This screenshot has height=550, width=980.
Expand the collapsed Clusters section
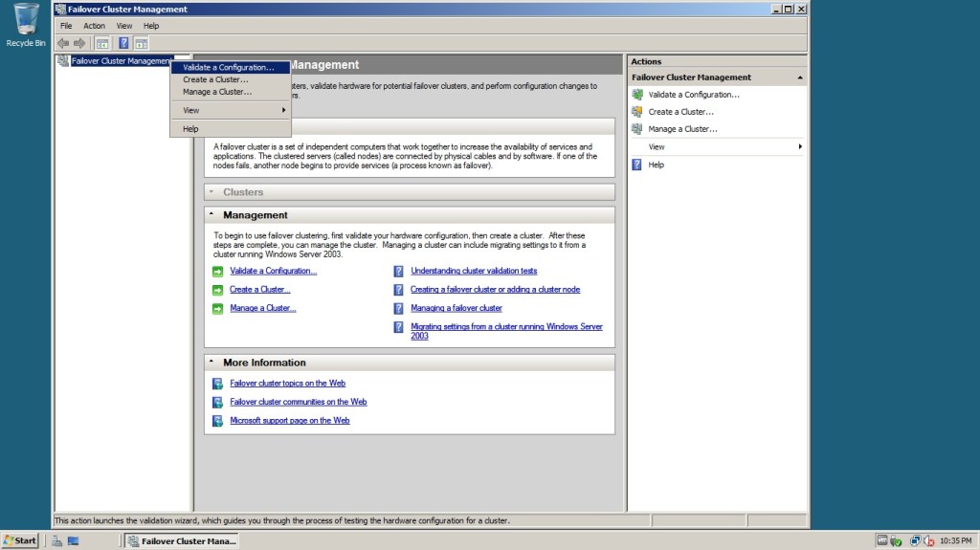(212, 192)
